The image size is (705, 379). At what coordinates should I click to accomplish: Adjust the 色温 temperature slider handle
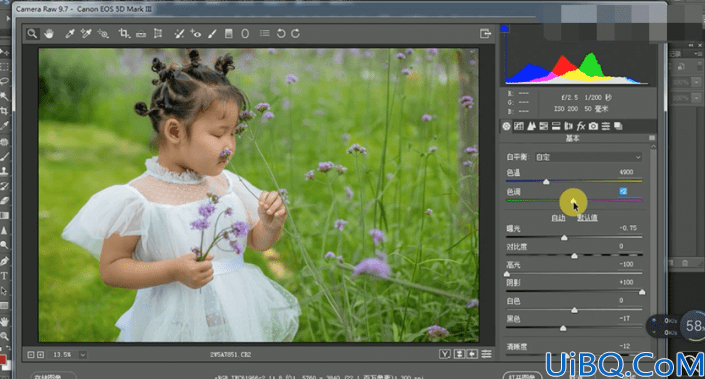point(546,182)
